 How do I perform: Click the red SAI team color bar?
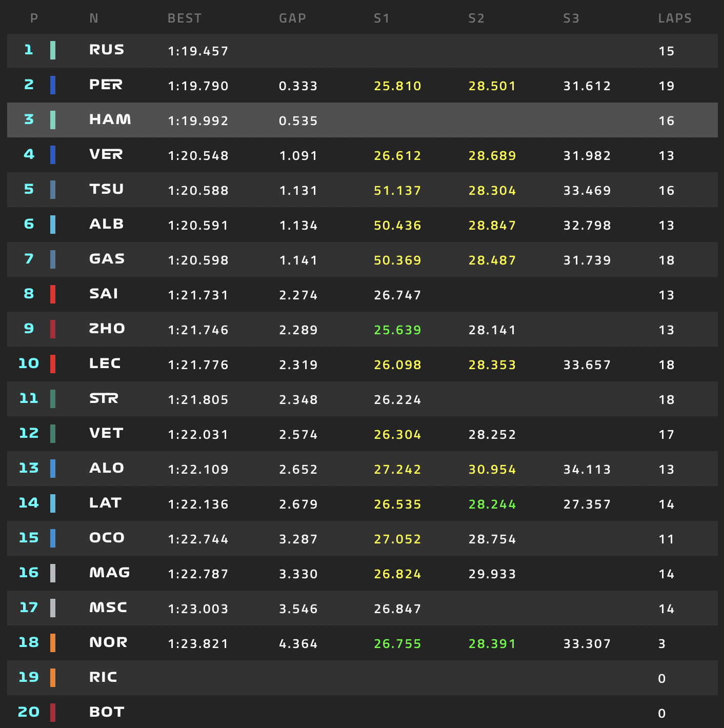point(53,294)
